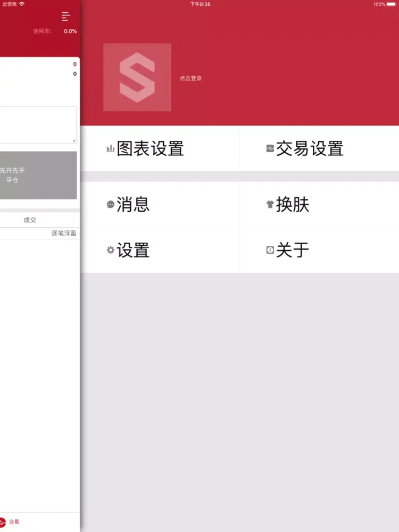Tap the WiFi status icon

[x=22, y=4]
